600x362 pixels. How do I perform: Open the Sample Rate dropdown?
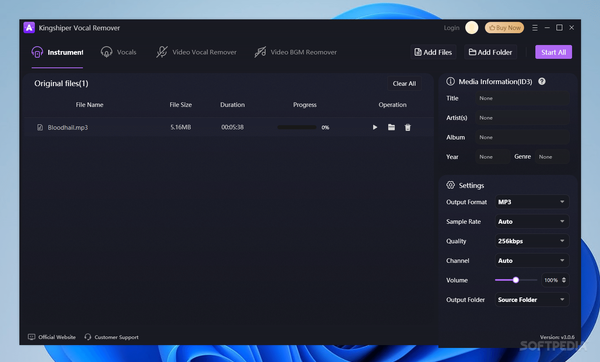click(x=532, y=221)
